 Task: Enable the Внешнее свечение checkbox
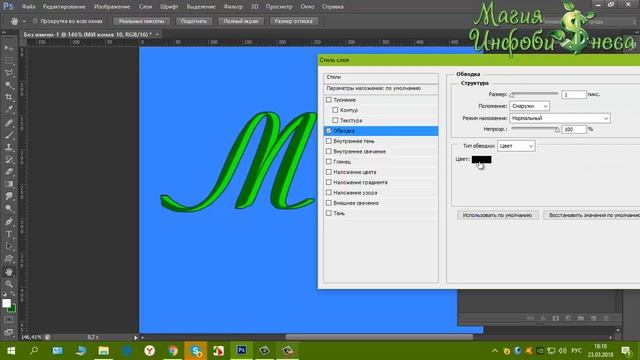[x=329, y=203]
